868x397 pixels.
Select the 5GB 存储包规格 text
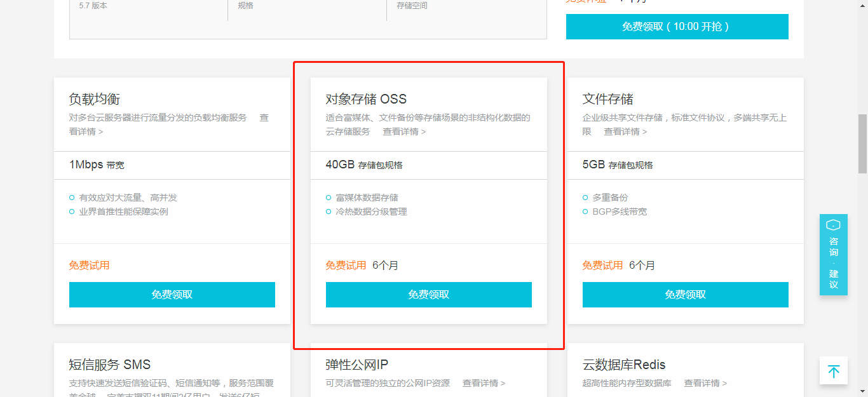(x=618, y=165)
